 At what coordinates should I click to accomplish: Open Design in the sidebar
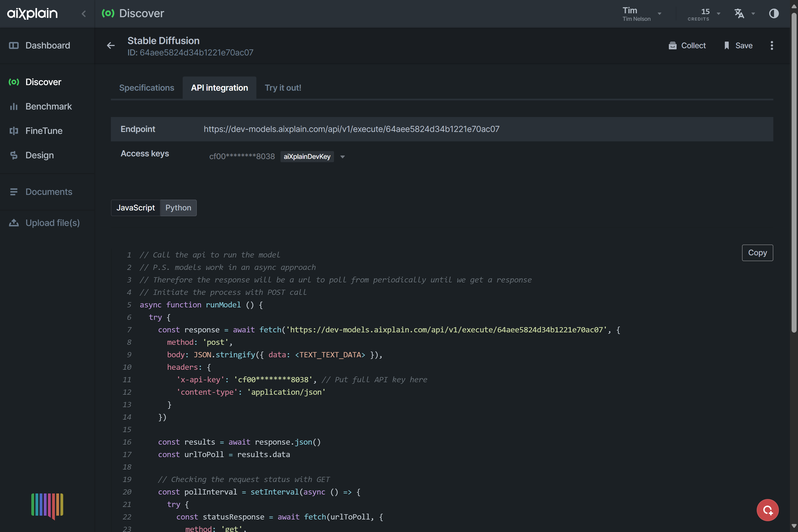point(39,156)
